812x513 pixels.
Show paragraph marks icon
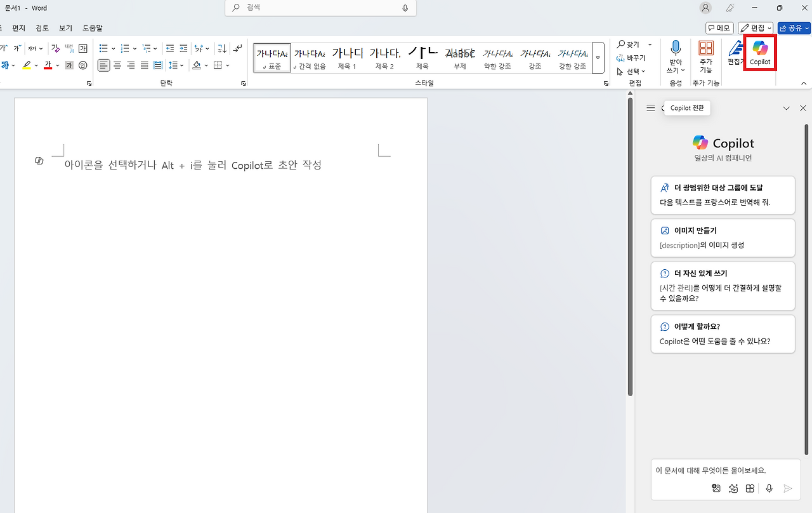[x=237, y=48]
